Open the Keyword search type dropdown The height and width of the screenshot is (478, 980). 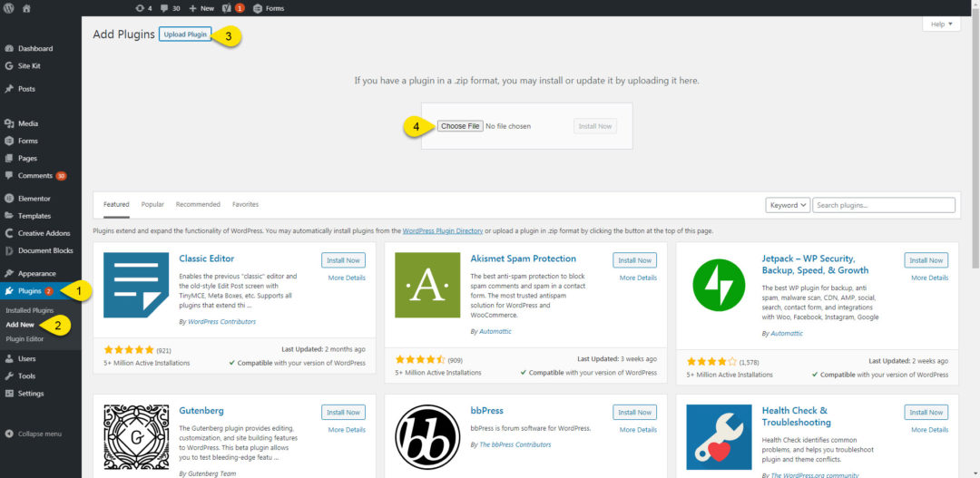pos(788,205)
